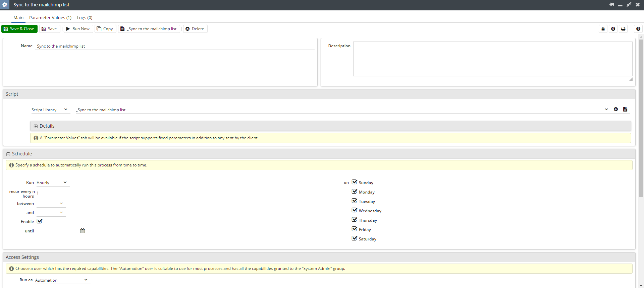644x288 pixels.
Task: Expand the Details section
Action: pyautogui.click(x=36, y=126)
